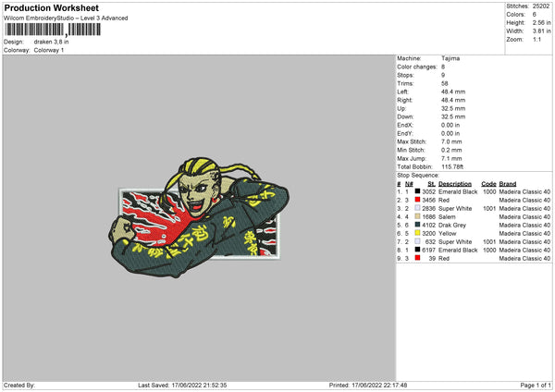Select the 'EndX:' label
This screenshot has height=392, width=555.
click(405, 125)
